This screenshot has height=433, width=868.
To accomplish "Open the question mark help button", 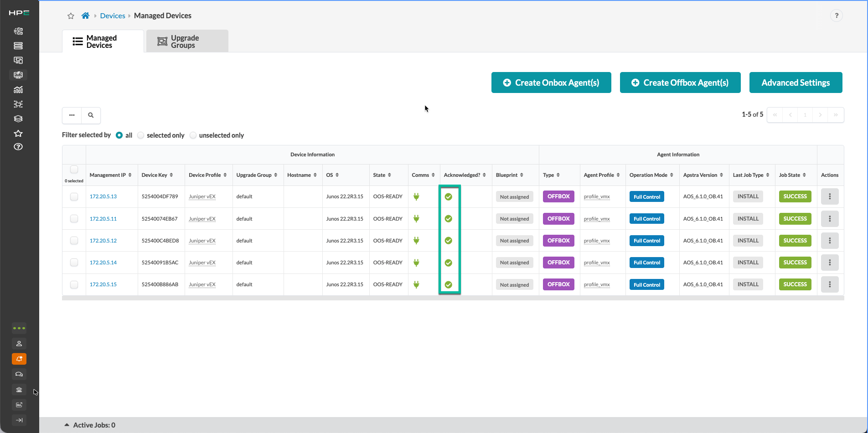I will click(x=837, y=15).
